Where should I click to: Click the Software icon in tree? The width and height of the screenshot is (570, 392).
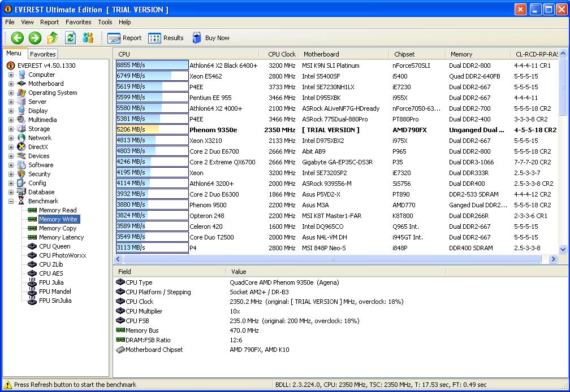coord(21,165)
